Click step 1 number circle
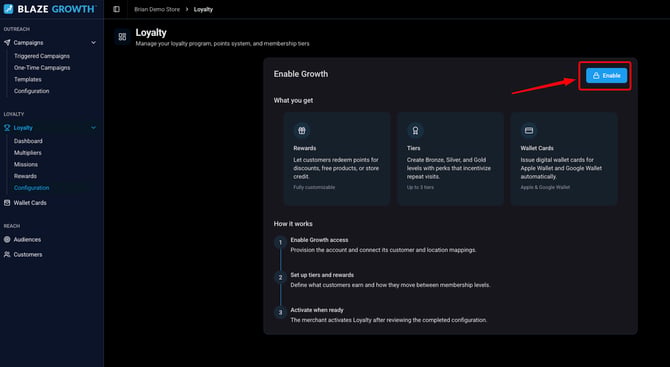The height and width of the screenshot is (367, 670). [280, 243]
